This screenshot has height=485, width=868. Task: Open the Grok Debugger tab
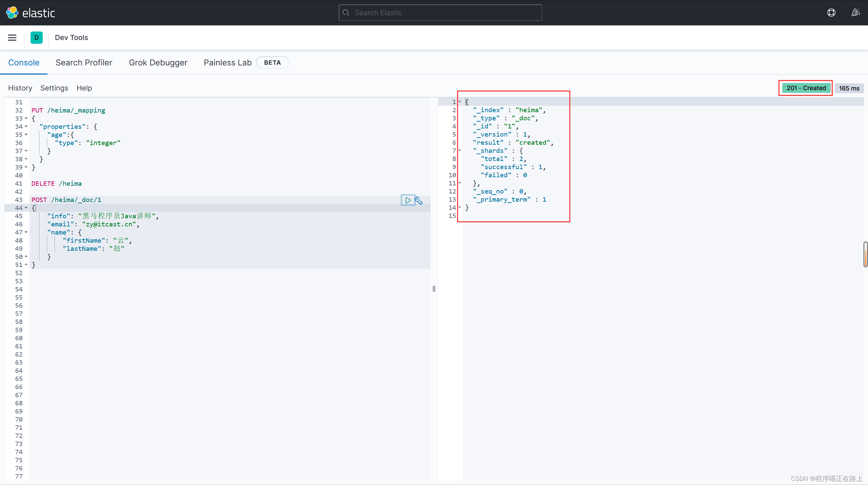[158, 63]
